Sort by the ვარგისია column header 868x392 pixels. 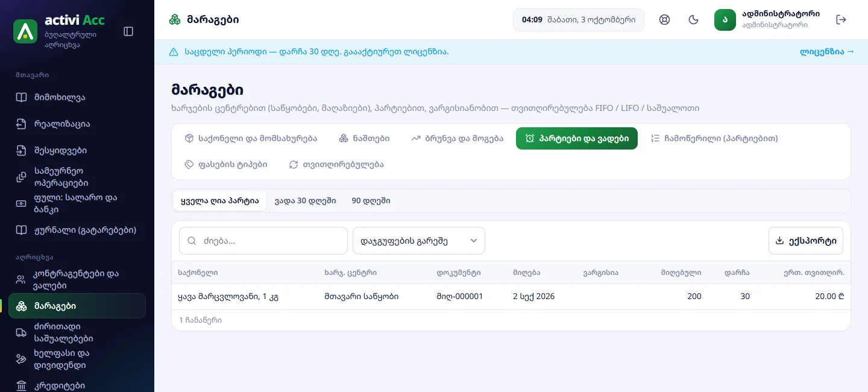click(600, 273)
